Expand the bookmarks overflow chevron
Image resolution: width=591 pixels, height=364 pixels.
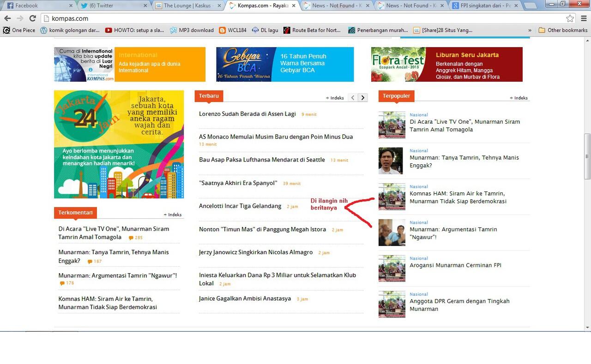[530, 30]
